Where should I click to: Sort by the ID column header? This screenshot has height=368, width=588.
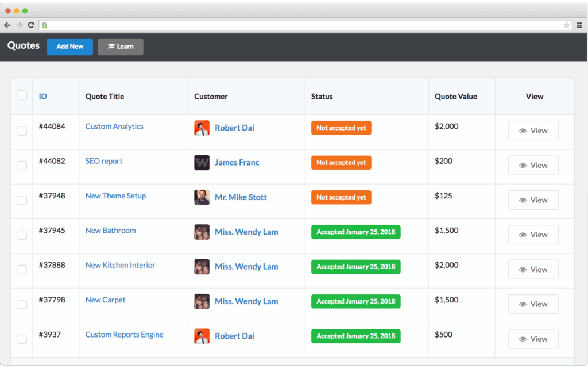tap(42, 97)
